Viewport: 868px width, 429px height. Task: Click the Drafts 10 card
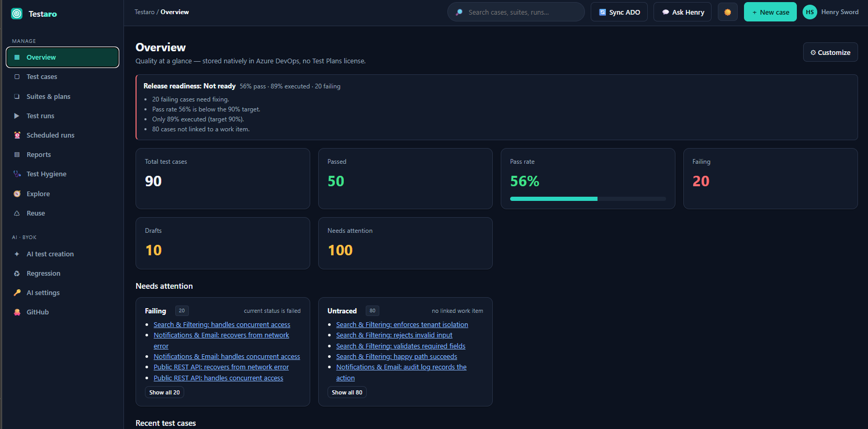(x=223, y=243)
